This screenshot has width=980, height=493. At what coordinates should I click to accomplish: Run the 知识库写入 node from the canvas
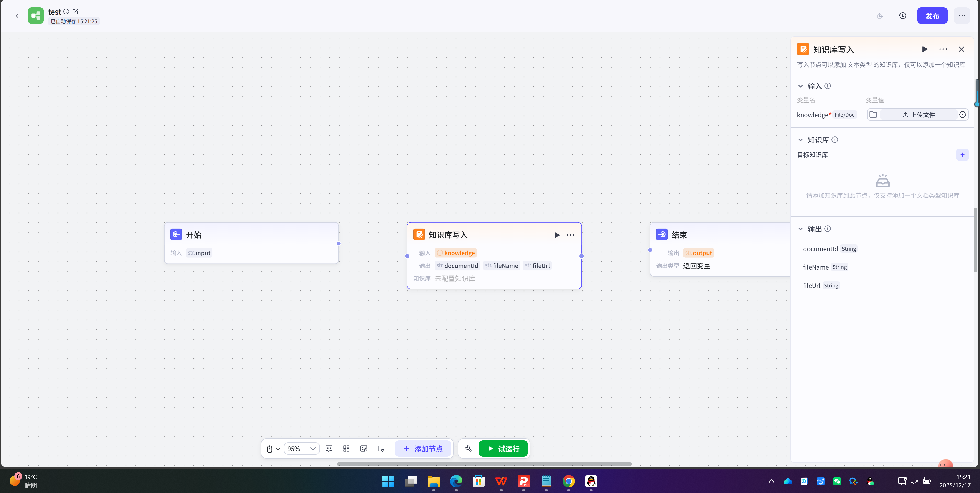[x=556, y=235]
